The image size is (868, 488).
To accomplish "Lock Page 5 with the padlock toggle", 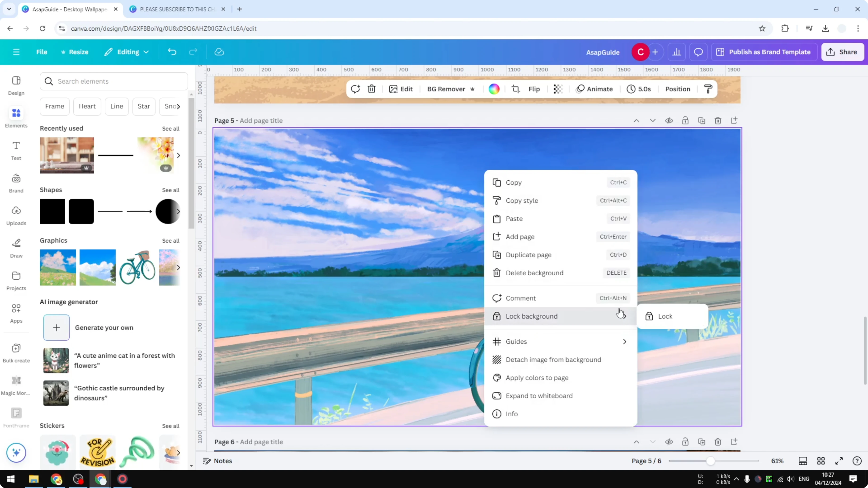I will [x=685, y=120].
